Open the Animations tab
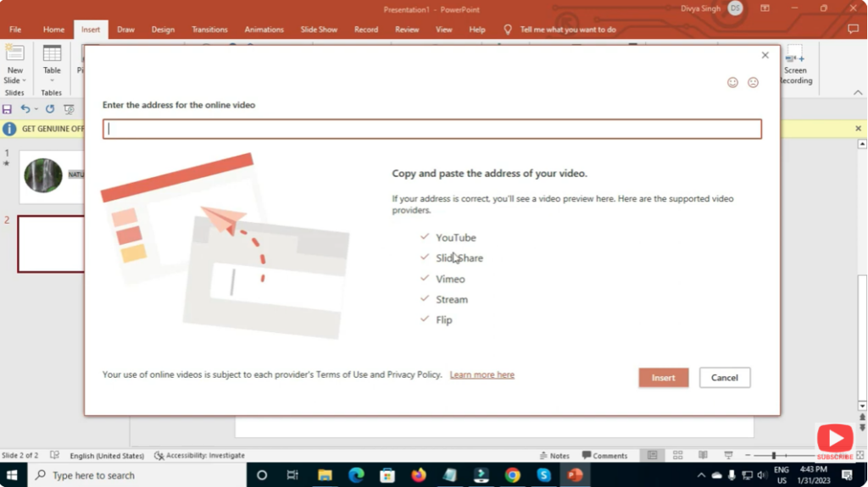 pyautogui.click(x=264, y=30)
